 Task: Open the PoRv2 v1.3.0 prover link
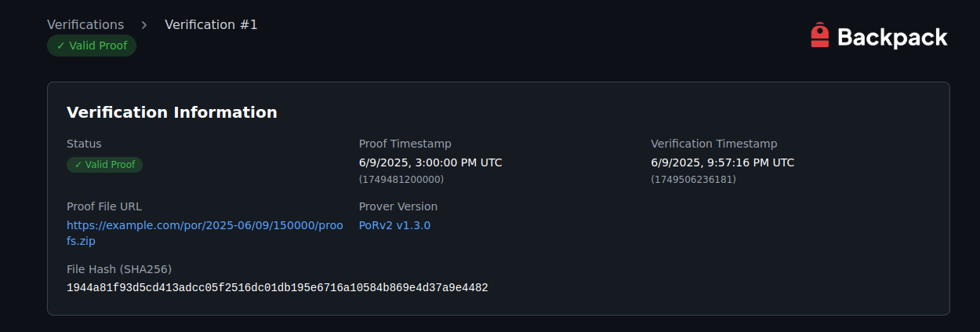[394, 225]
